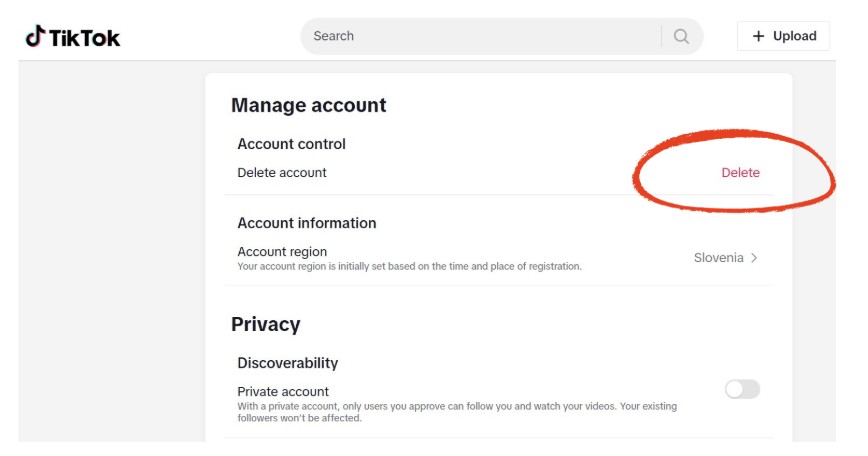Click the Private account label text
Image resolution: width=868 pixels, height=456 pixels.
coord(283,392)
